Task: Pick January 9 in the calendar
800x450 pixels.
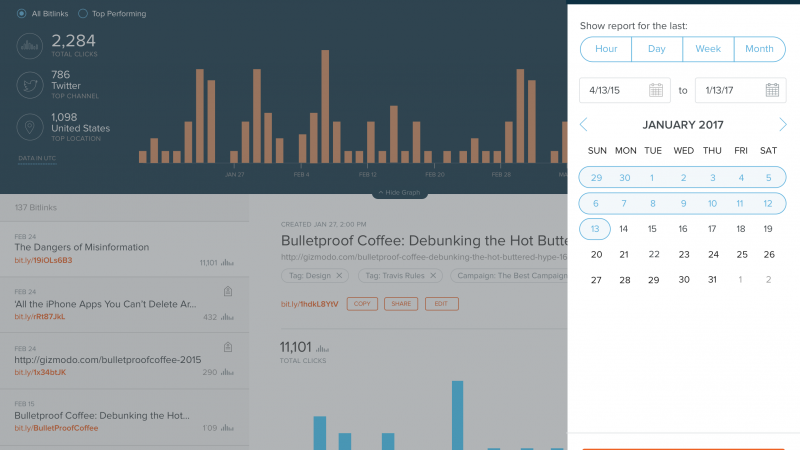Action: 683,204
